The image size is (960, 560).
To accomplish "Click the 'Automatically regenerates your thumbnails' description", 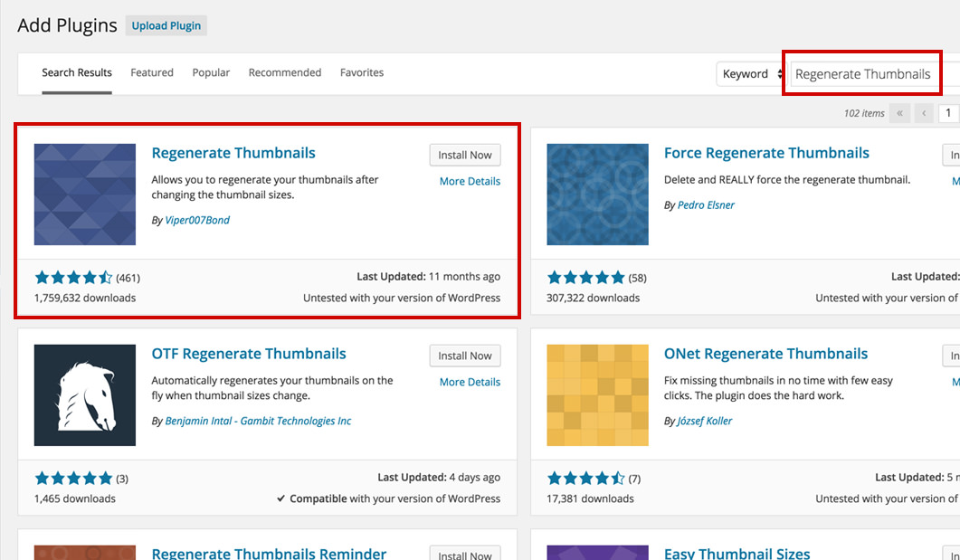I will pos(271,388).
